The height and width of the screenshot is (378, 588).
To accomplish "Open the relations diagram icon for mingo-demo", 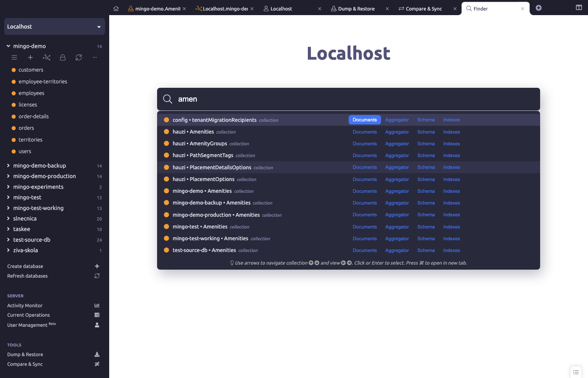I will (x=47, y=58).
